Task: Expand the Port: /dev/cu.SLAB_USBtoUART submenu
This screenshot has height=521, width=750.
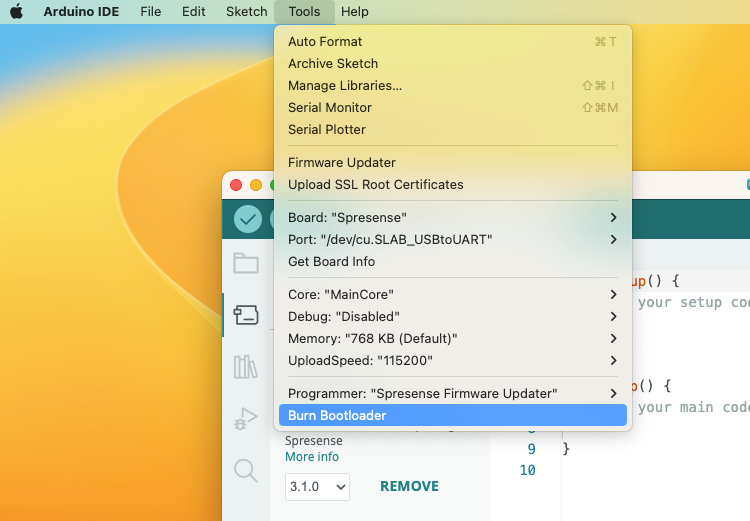Action: point(452,240)
